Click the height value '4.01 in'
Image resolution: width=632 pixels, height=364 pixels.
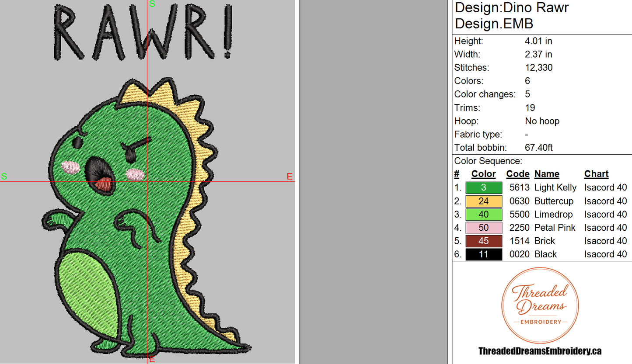pyautogui.click(x=538, y=41)
